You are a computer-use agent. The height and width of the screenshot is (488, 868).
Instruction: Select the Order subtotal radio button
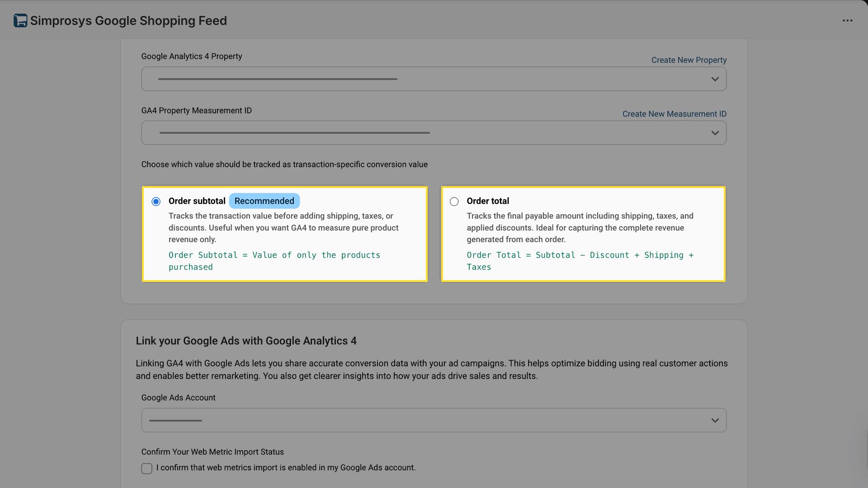156,202
